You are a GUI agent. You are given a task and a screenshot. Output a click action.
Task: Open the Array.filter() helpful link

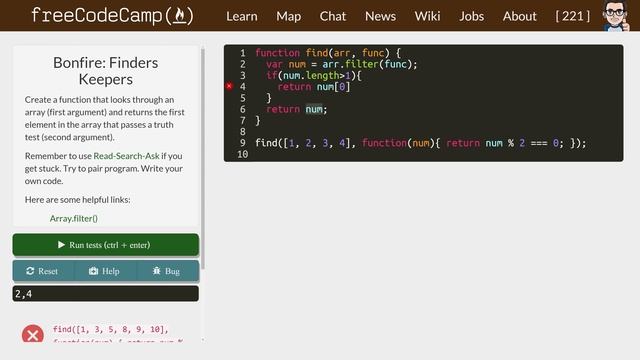[x=73, y=218]
